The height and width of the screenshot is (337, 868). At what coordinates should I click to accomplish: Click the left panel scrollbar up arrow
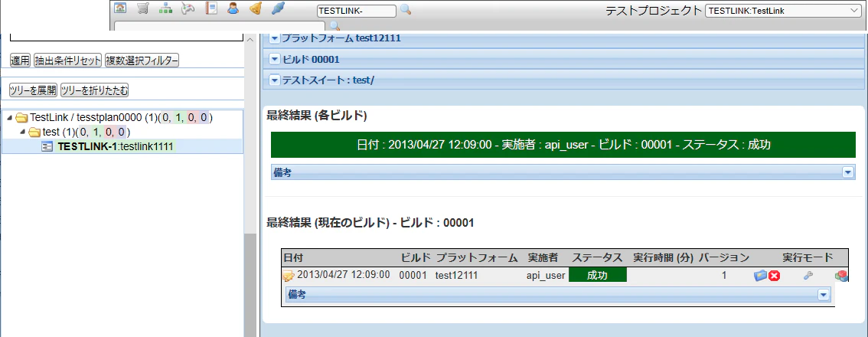(251, 40)
